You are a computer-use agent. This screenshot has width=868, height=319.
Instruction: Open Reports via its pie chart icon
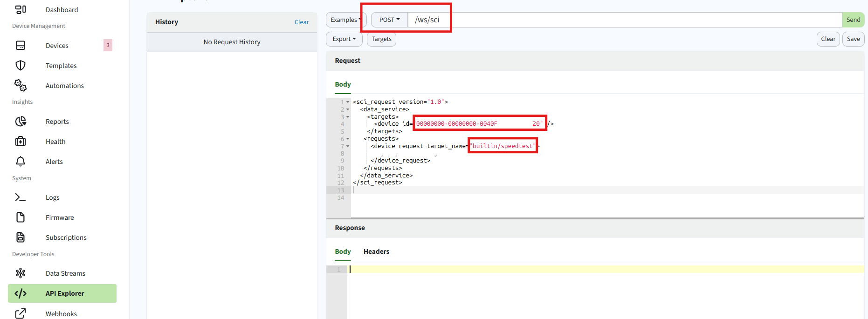[x=21, y=122]
